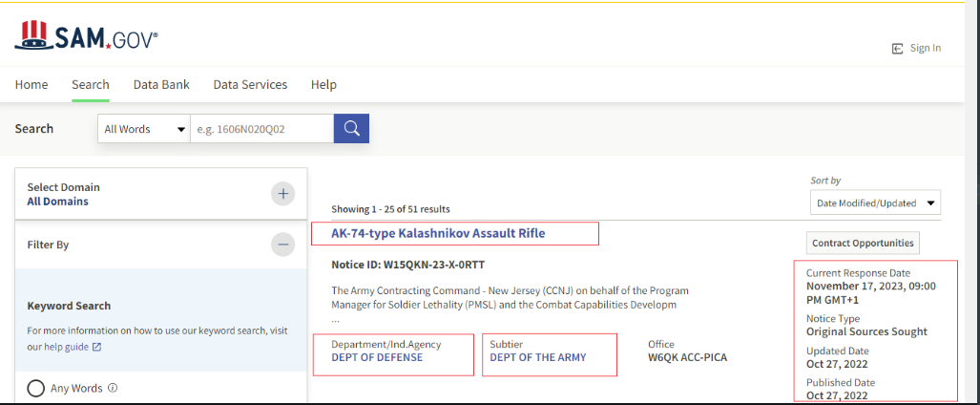Click the Sign In icon
Image resolution: width=980 pixels, height=405 pixels.
897,49
